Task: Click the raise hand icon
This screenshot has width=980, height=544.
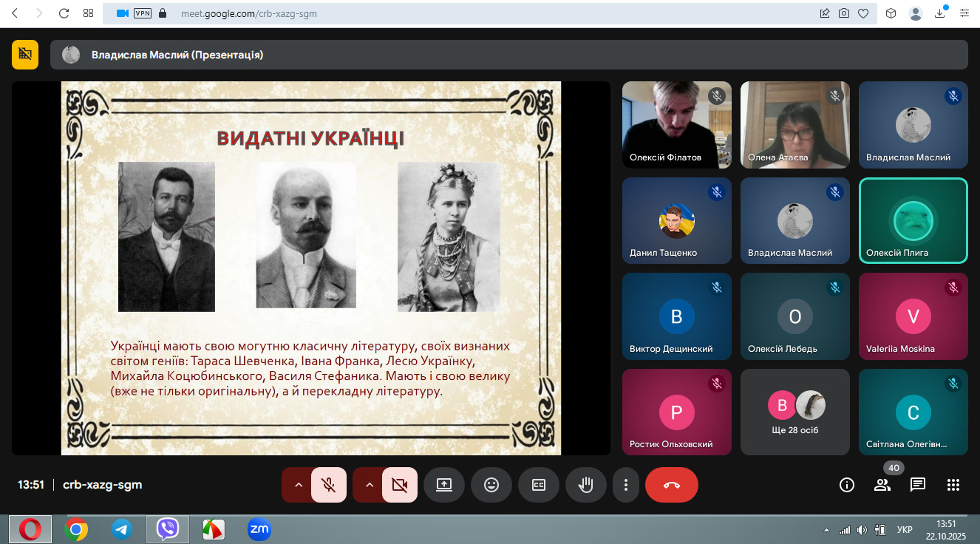Action: pyautogui.click(x=586, y=485)
